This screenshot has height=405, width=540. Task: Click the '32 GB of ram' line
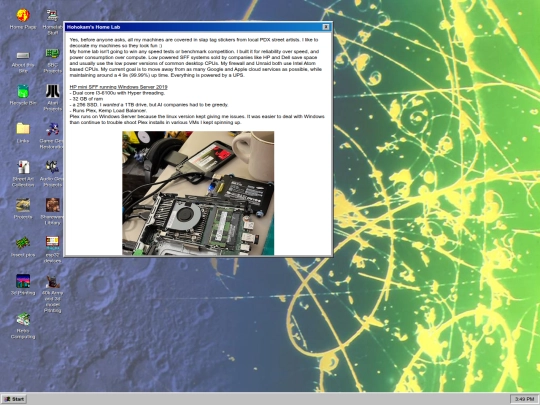coord(86,99)
